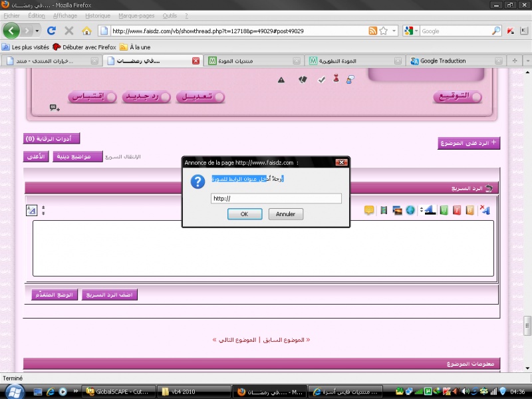Bookmark the page with star icon
The height and width of the screenshot is (399, 532).
coord(384,31)
